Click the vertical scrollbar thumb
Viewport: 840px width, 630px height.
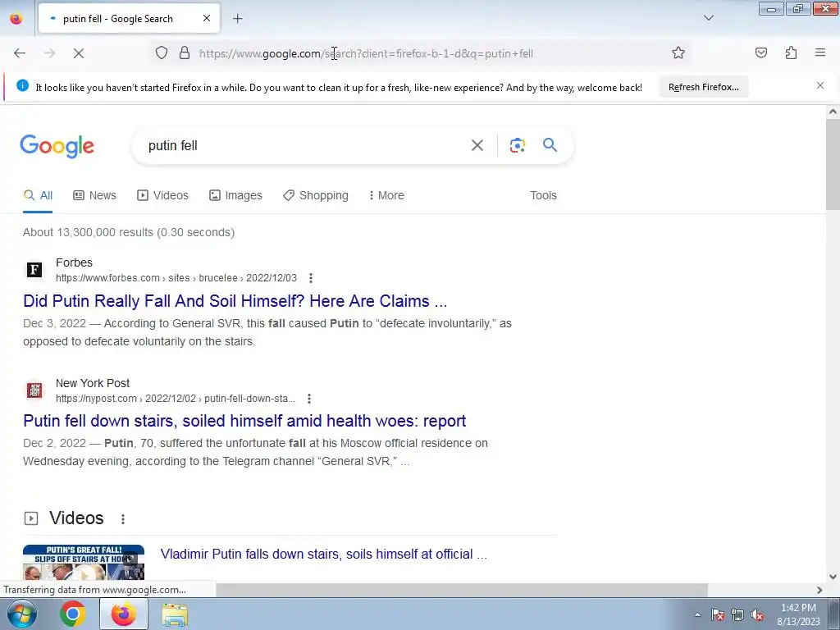(x=833, y=164)
